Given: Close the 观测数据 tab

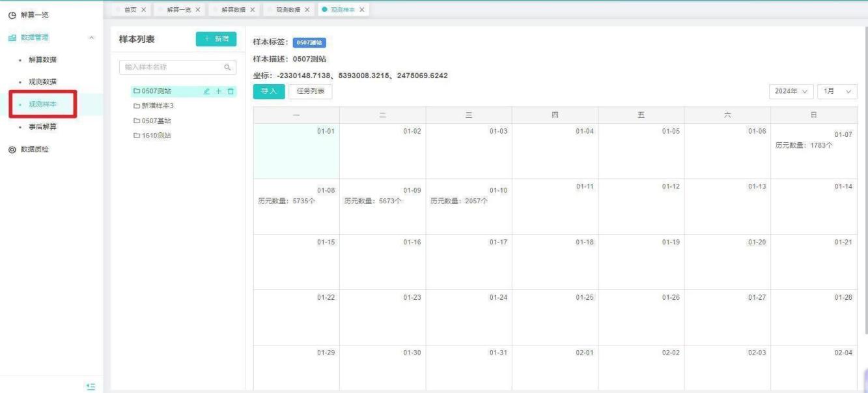Looking at the screenshot, I should tap(307, 10).
